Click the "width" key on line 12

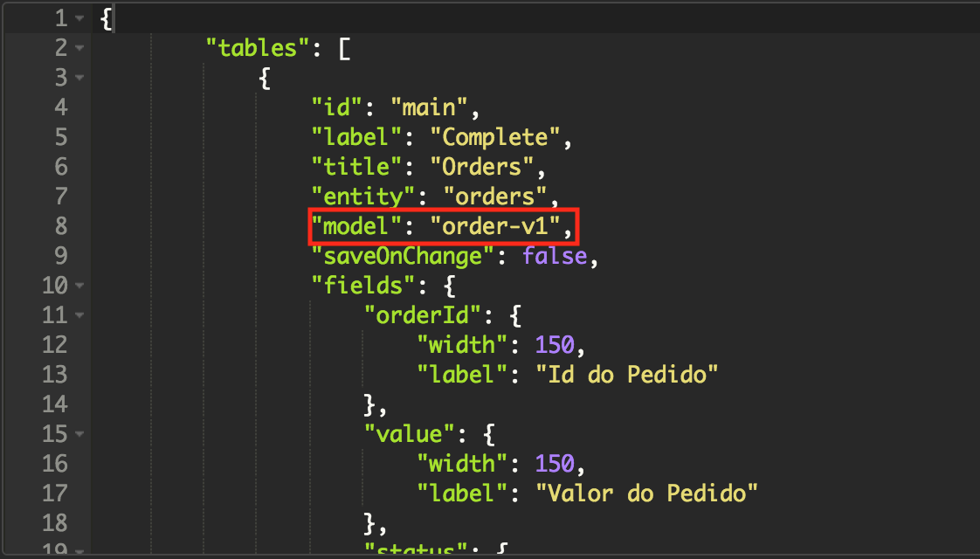pos(462,344)
